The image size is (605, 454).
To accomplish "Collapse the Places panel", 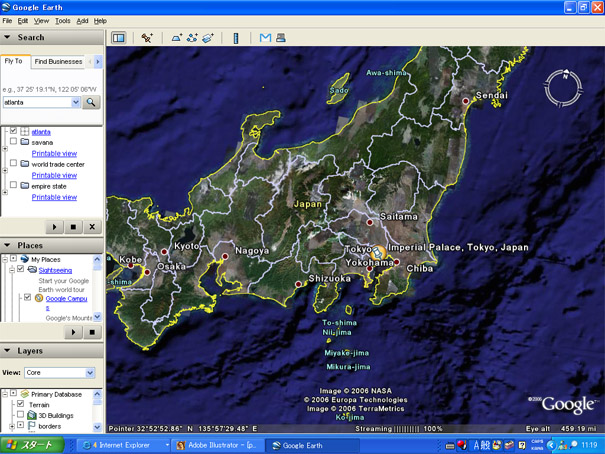I will click(x=7, y=245).
